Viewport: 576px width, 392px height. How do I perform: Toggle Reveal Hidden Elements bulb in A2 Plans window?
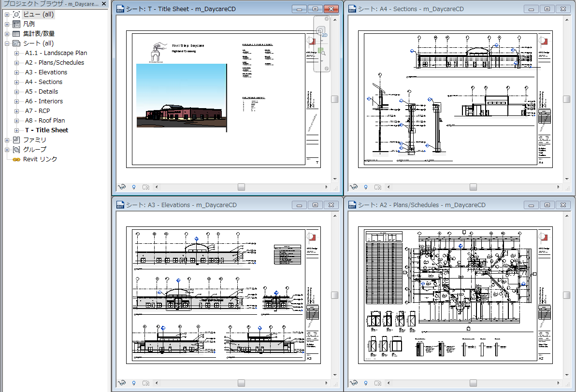(x=365, y=383)
